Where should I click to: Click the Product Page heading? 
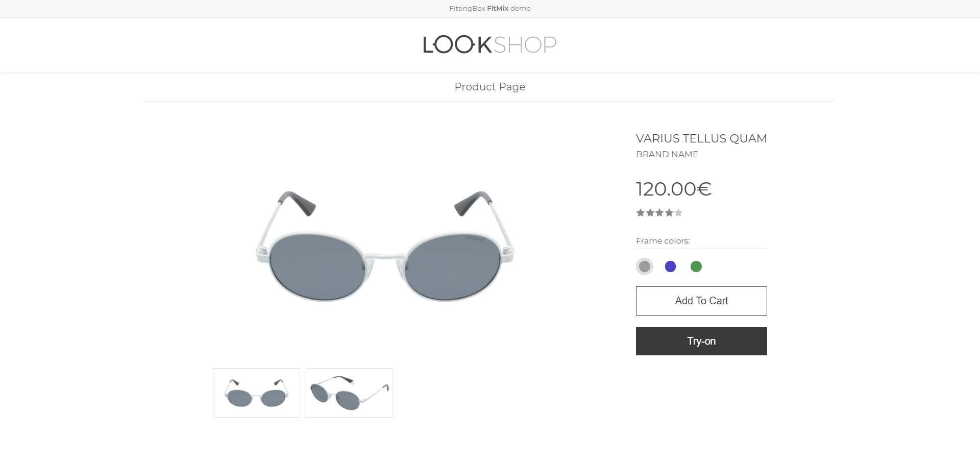[x=489, y=87]
